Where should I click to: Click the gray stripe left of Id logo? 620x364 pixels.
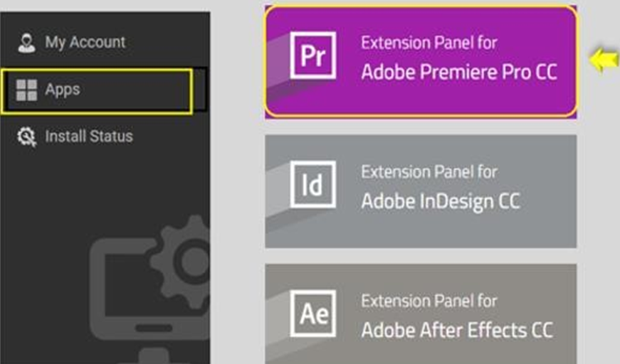point(278,198)
